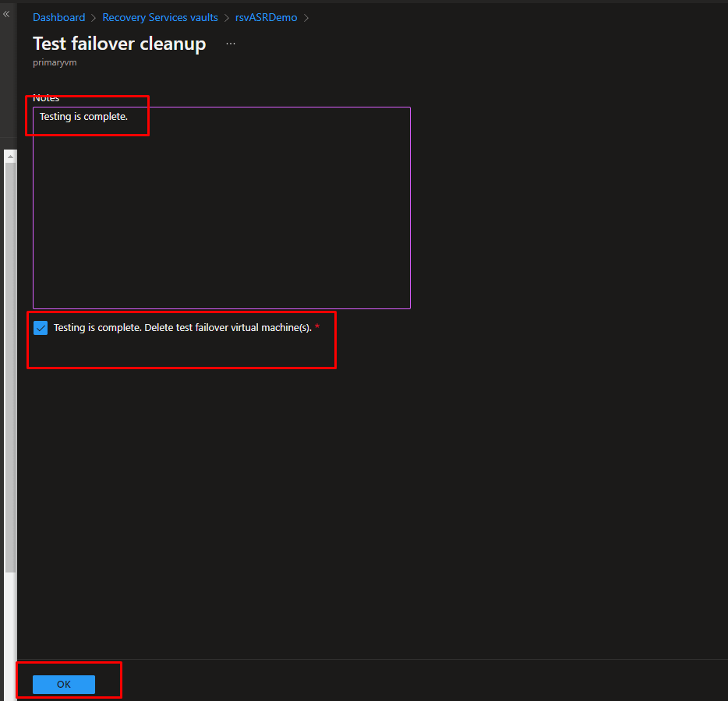Navigate to Recovery Services vaults breadcrumb
The width and height of the screenshot is (728, 701).
(x=160, y=18)
